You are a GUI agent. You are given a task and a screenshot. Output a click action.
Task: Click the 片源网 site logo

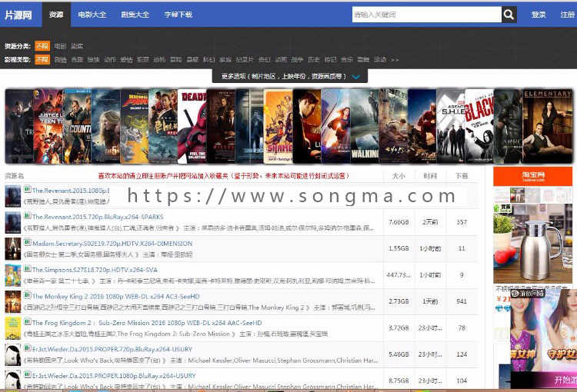coord(18,15)
